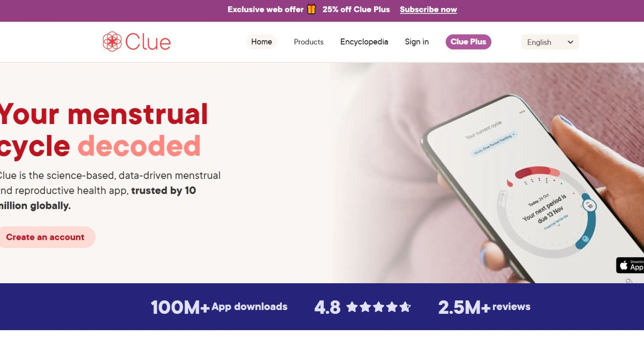Click the gift box icon in banner
The height and width of the screenshot is (362, 644).
coord(311,9)
